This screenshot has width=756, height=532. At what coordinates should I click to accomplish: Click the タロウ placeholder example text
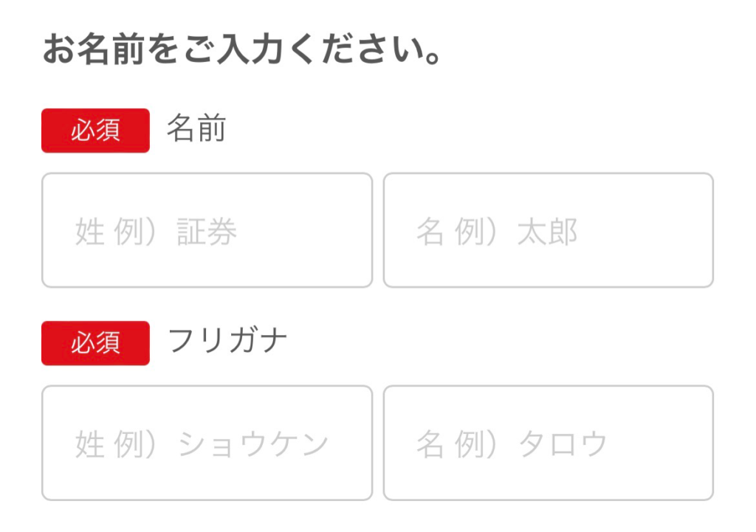pyautogui.click(x=563, y=444)
